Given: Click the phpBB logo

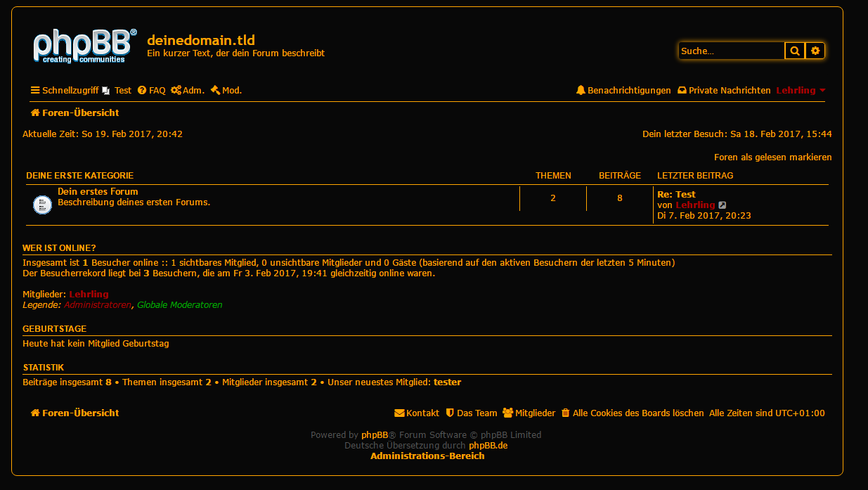Looking at the screenshot, I should 82,46.
